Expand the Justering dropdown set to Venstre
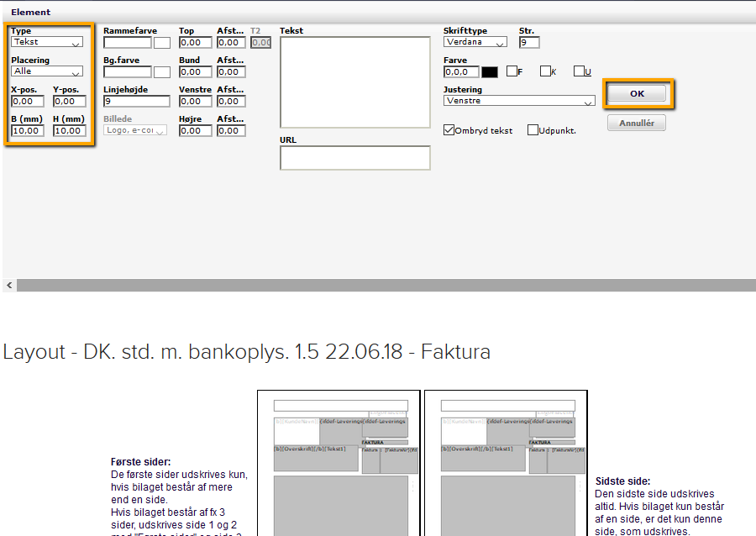756x536 pixels. tap(519, 101)
